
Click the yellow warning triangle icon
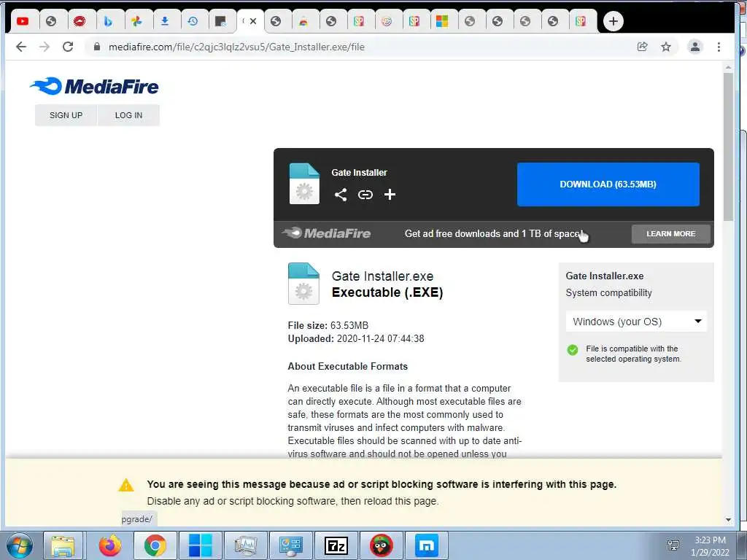(126, 485)
